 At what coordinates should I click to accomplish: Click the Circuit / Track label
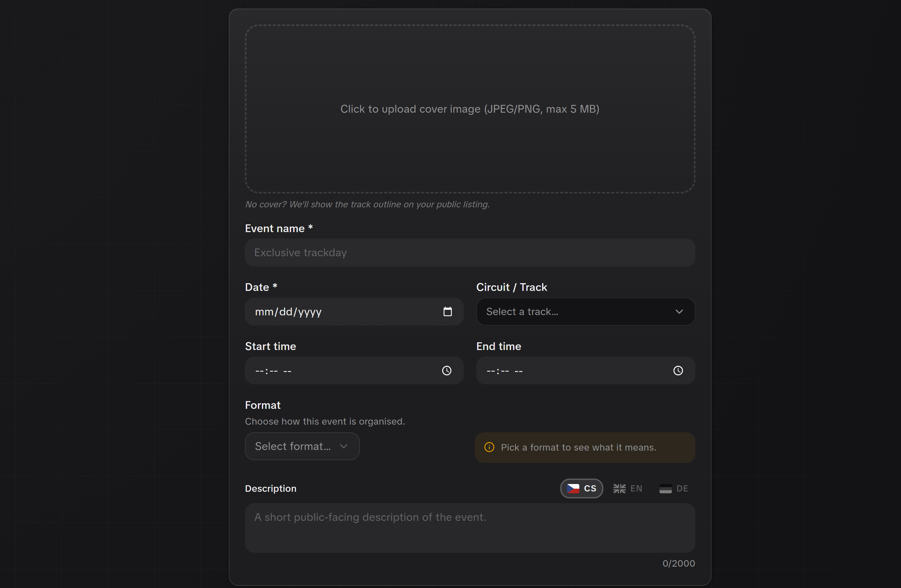point(511,287)
